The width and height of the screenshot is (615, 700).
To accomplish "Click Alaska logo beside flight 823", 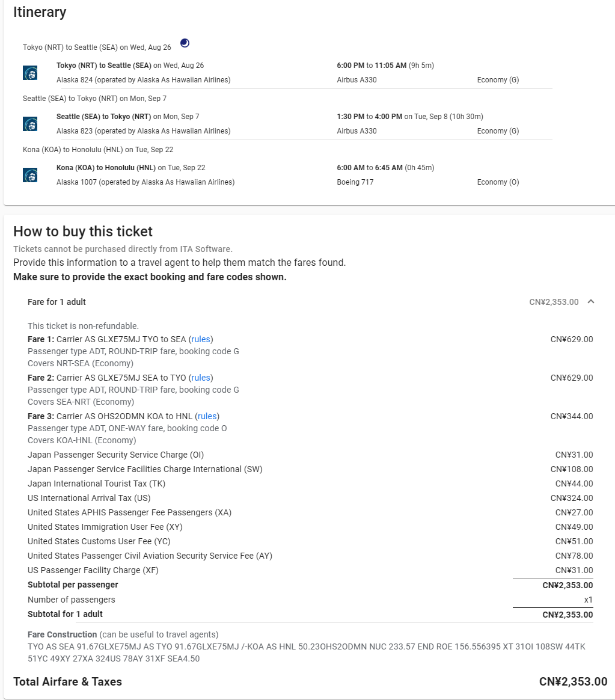I will tap(30, 124).
